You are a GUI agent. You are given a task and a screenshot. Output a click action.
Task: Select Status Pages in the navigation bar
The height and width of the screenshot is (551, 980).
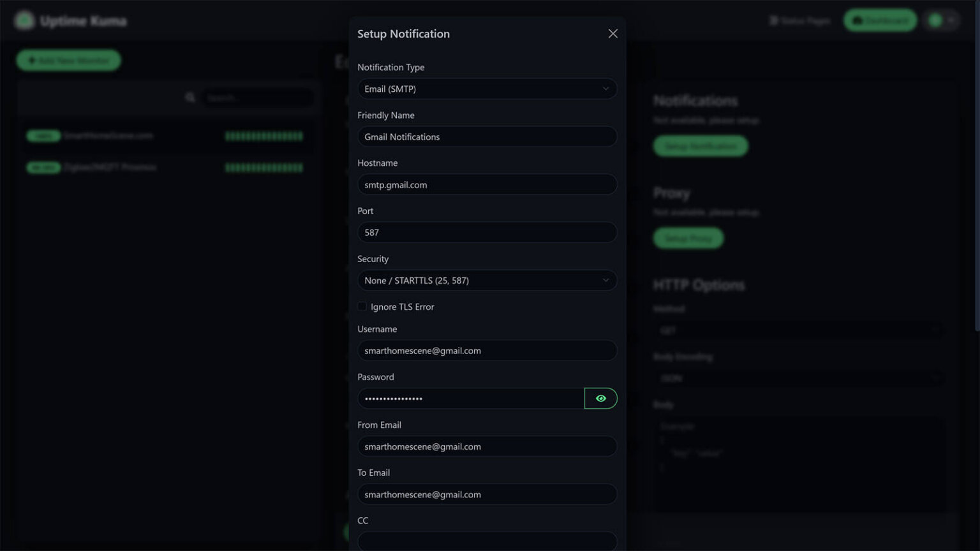801,20
